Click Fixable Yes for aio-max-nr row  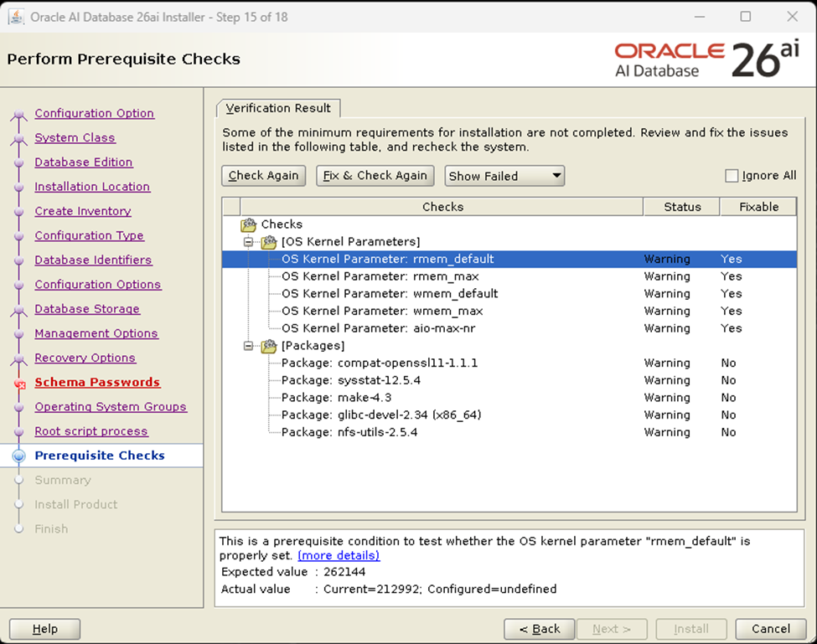coord(732,328)
